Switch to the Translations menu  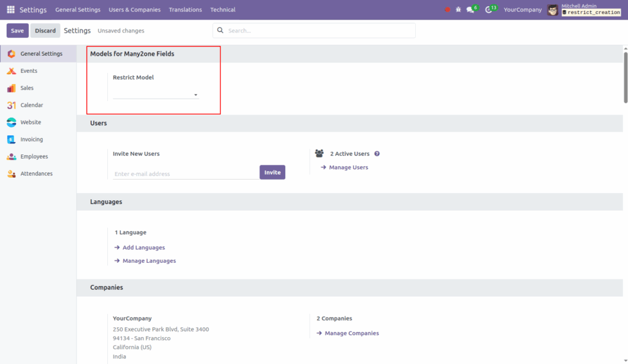pos(185,9)
